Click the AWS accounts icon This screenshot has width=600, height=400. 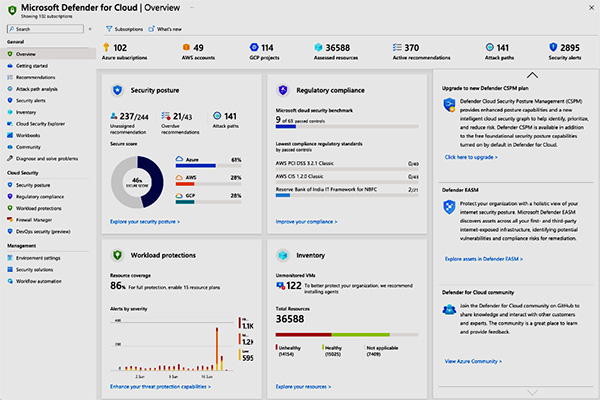click(186, 47)
